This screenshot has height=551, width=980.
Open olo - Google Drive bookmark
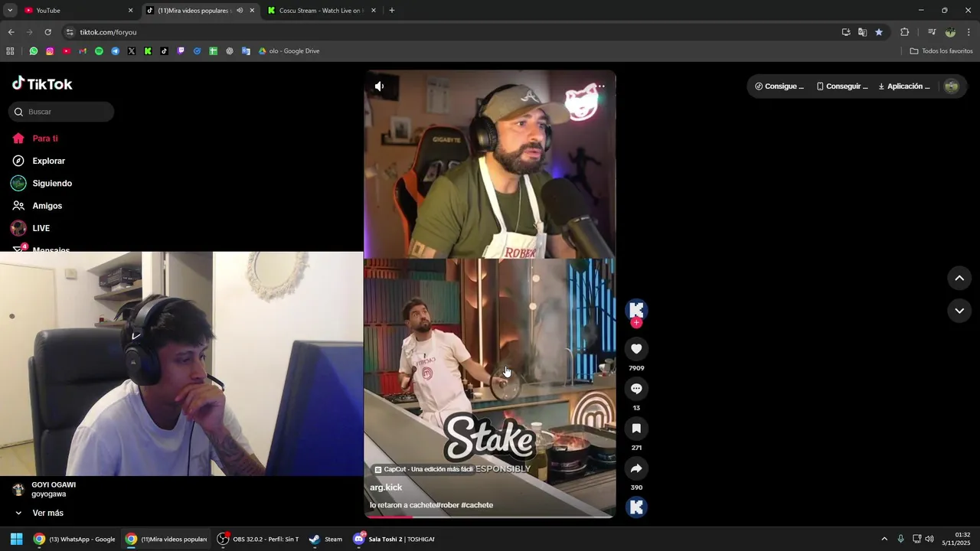pyautogui.click(x=289, y=51)
